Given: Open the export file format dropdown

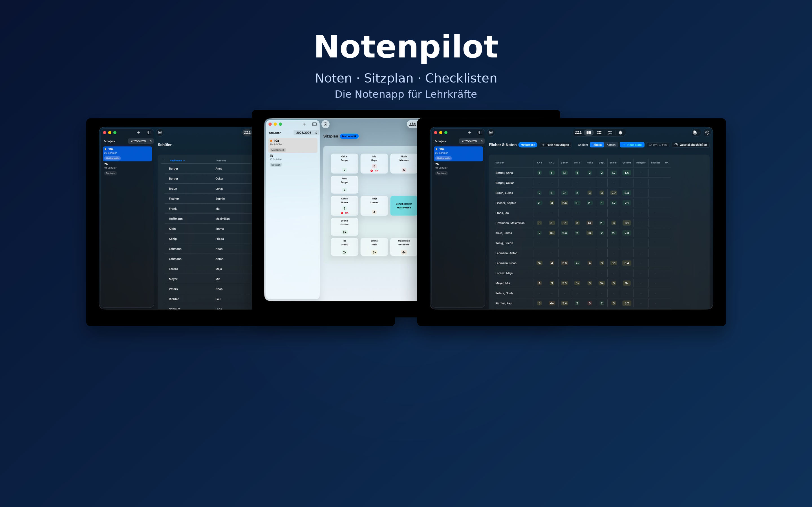Looking at the screenshot, I should (696, 133).
